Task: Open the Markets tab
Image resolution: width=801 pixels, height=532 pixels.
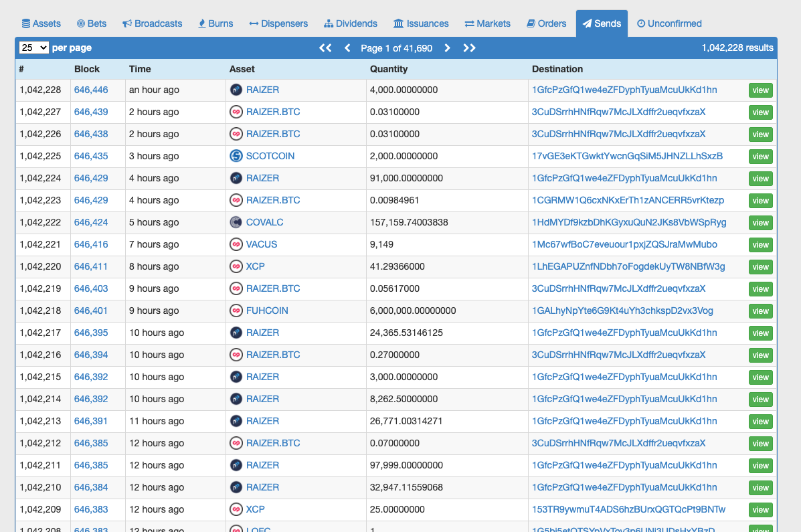Action: click(x=487, y=23)
